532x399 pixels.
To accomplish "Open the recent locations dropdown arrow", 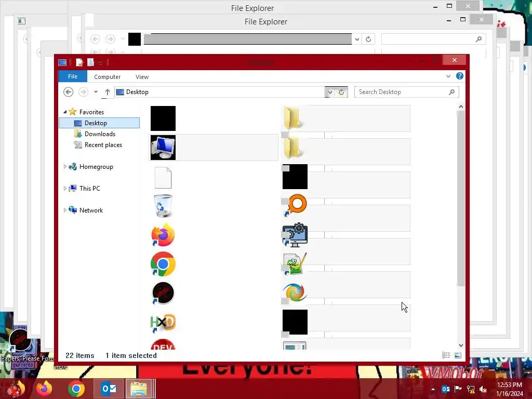I will pos(96,92).
